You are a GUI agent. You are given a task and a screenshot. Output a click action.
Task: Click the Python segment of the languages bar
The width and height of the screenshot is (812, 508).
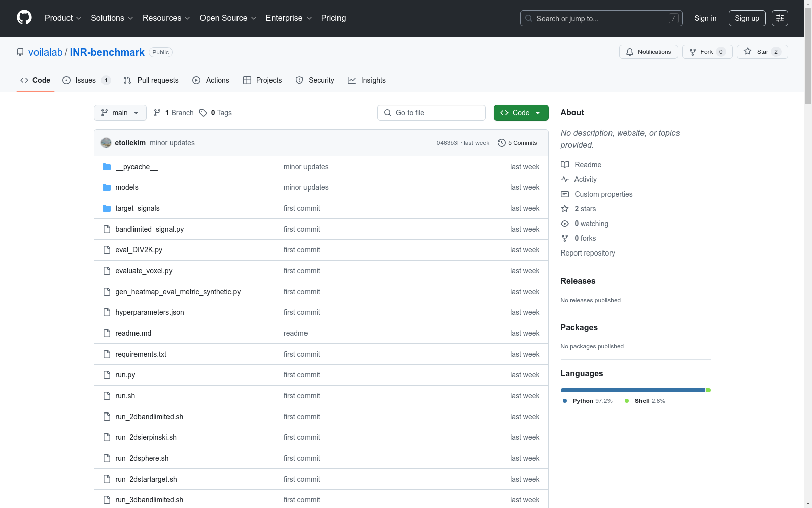point(633,390)
